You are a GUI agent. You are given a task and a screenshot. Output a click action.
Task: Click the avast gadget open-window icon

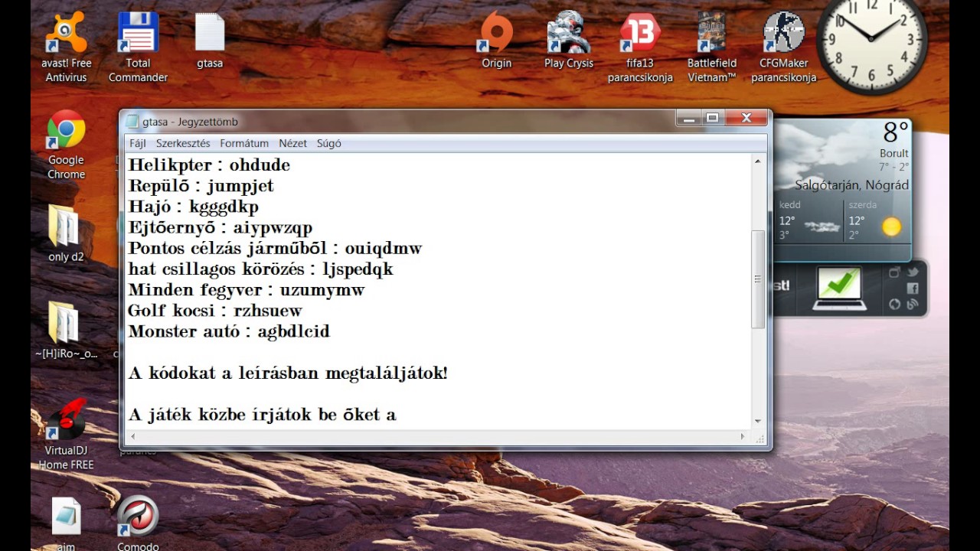pos(895,272)
